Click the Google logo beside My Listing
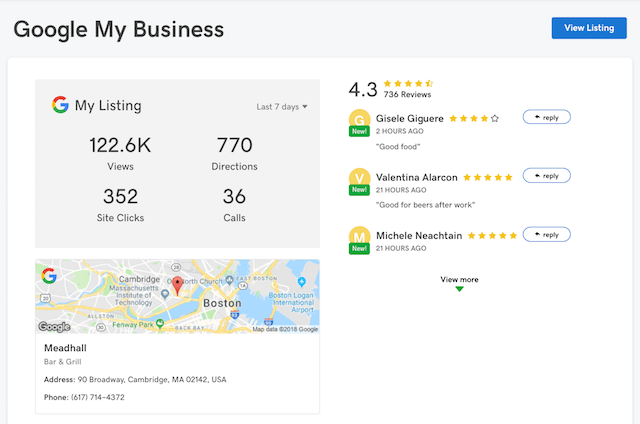Image resolution: width=640 pixels, height=424 pixels. pyautogui.click(x=60, y=105)
